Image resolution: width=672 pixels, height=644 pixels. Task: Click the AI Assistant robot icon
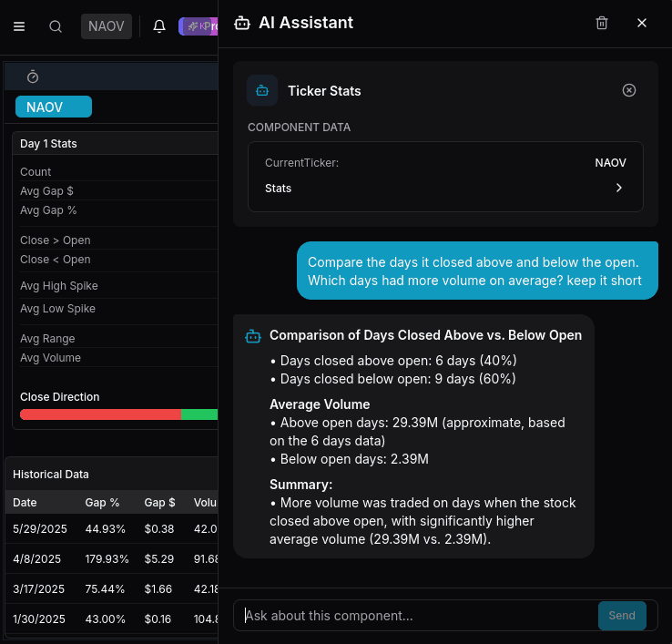[242, 23]
